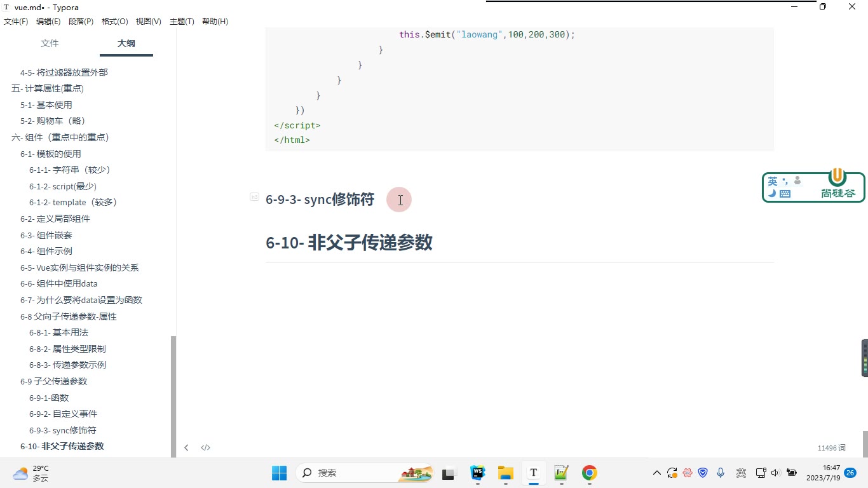The width and height of the screenshot is (868, 488).
Task: Click the IME bar user account icon
Action: [797, 181]
